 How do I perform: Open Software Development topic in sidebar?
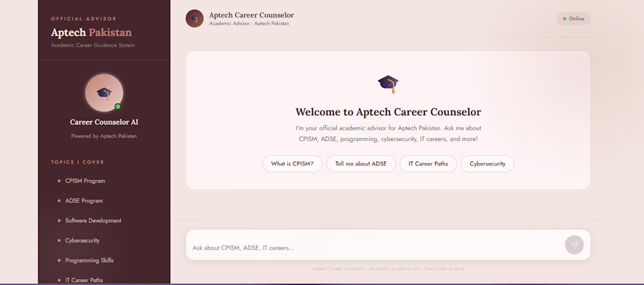point(93,221)
